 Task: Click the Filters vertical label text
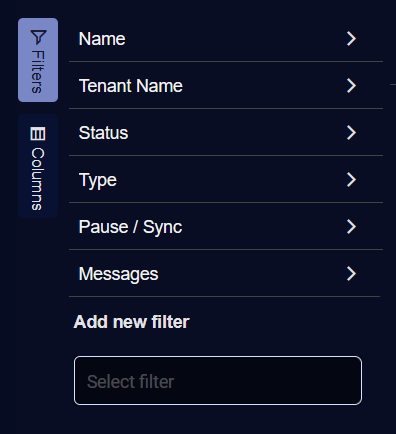coord(38,72)
